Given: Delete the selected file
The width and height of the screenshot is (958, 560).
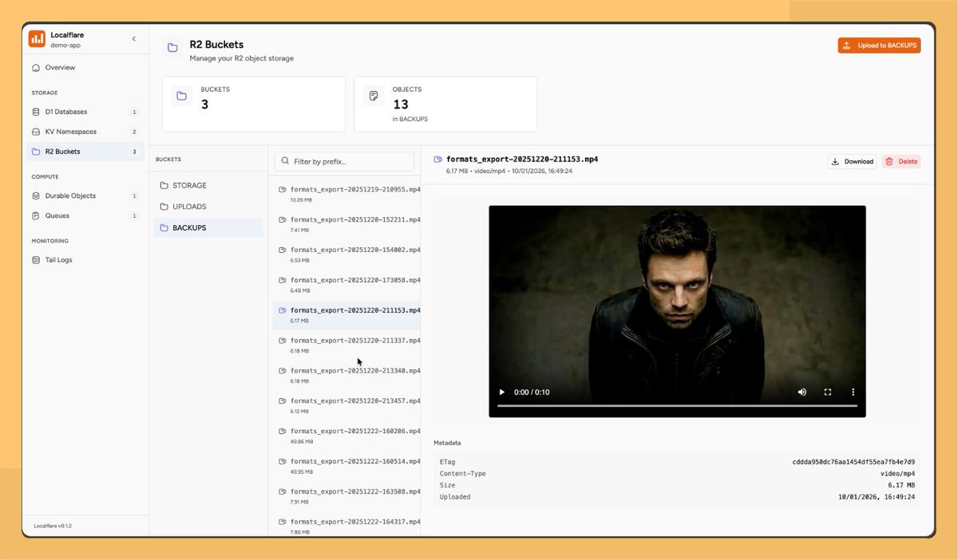Looking at the screenshot, I should click(901, 161).
